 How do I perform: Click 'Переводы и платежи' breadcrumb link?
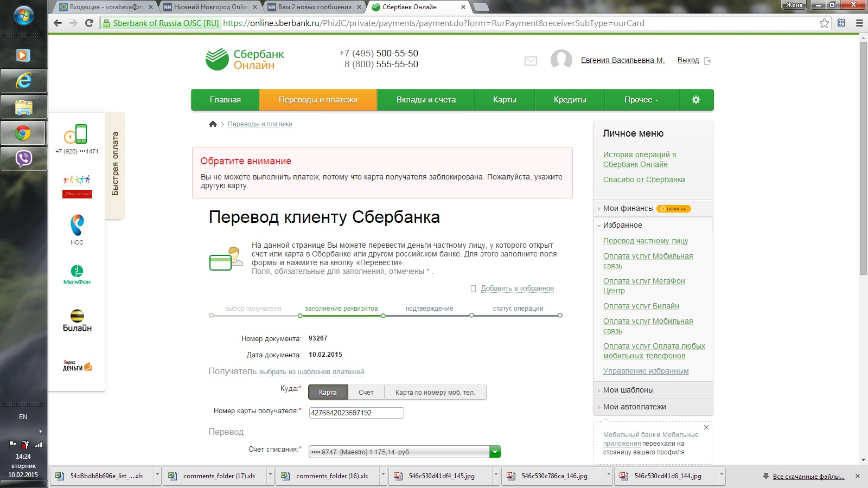point(260,124)
